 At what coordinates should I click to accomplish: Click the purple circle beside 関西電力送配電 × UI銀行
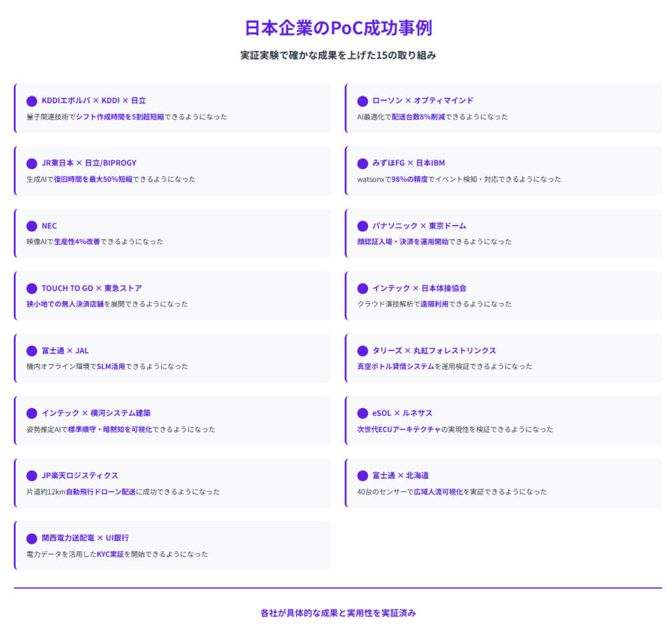coord(31,539)
